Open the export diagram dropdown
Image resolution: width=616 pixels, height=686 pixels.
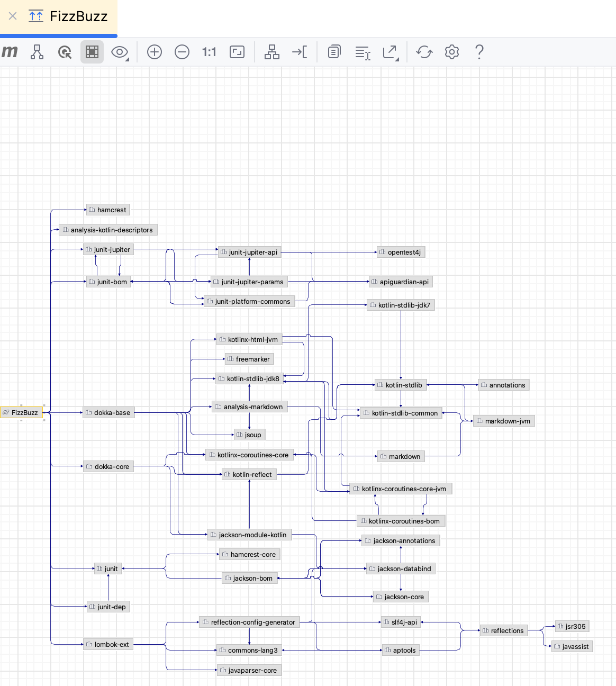coord(391,52)
